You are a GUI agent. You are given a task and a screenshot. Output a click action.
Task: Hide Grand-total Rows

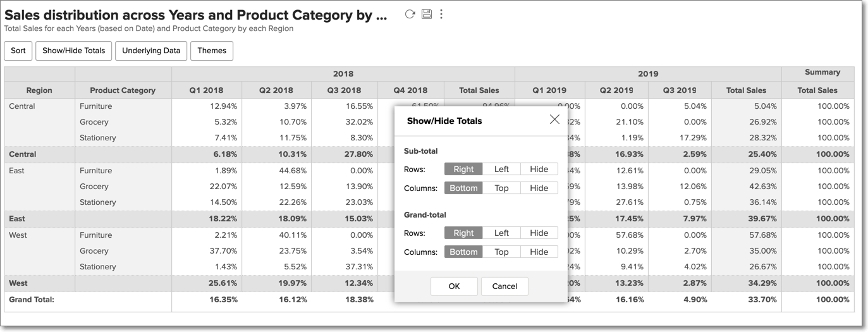(539, 233)
